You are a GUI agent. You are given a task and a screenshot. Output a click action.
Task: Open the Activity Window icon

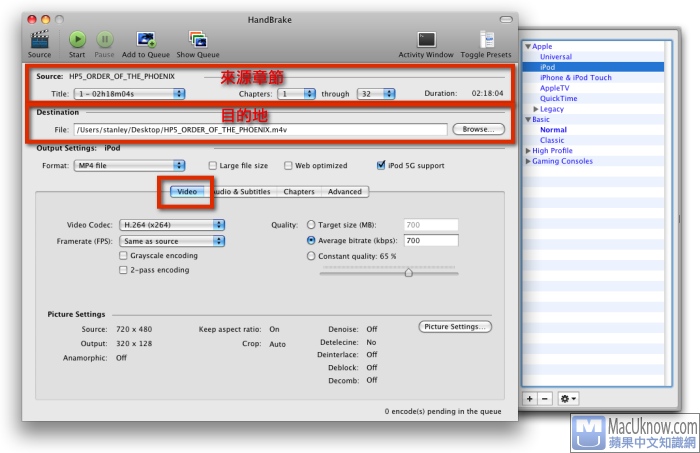426,39
